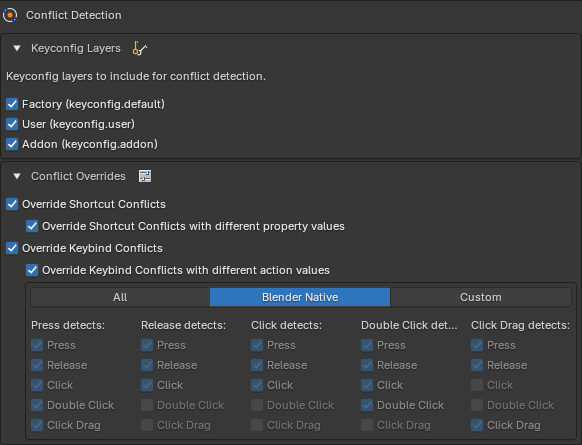Toggle Override Shortcut Conflicts with different property values
Viewport: 582px width, 445px height.
point(32,226)
